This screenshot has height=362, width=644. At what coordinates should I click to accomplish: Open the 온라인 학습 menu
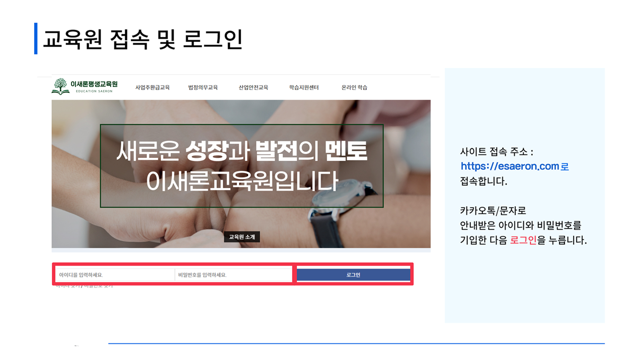(x=354, y=87)
